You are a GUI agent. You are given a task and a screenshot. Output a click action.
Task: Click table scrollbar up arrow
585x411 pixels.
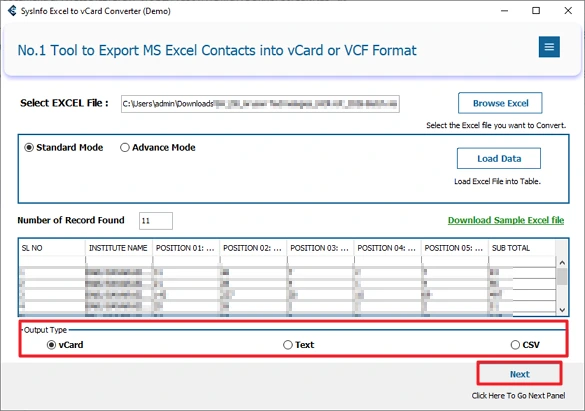[x=562, y=263]
